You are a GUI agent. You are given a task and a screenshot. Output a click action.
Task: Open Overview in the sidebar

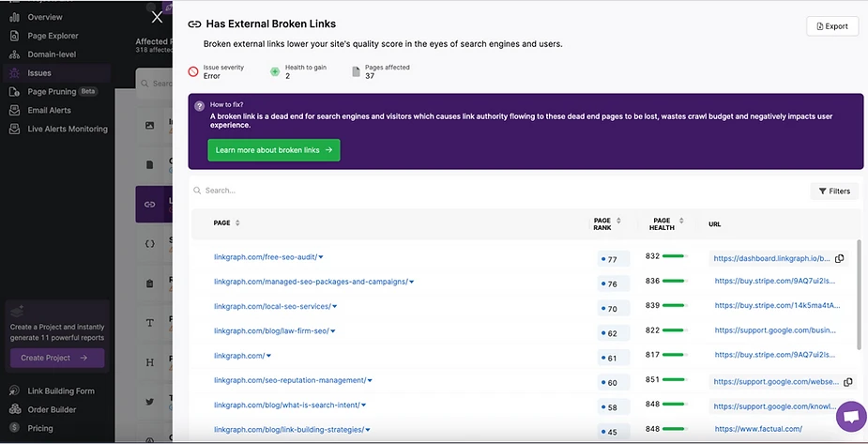(x=45, y=17)
